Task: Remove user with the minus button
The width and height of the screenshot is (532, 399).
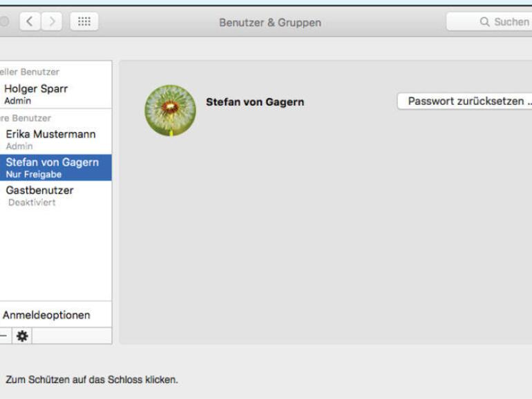Action: point(3,336)
